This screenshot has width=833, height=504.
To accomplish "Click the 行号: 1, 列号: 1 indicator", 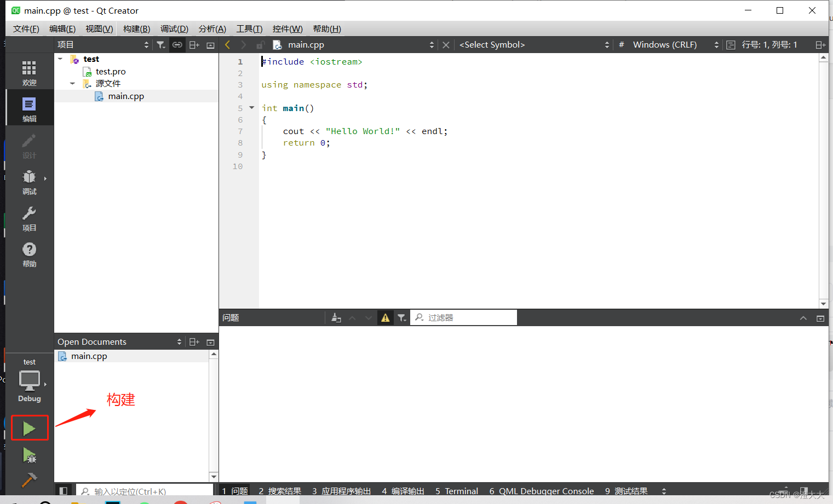I will coord(769,45).
